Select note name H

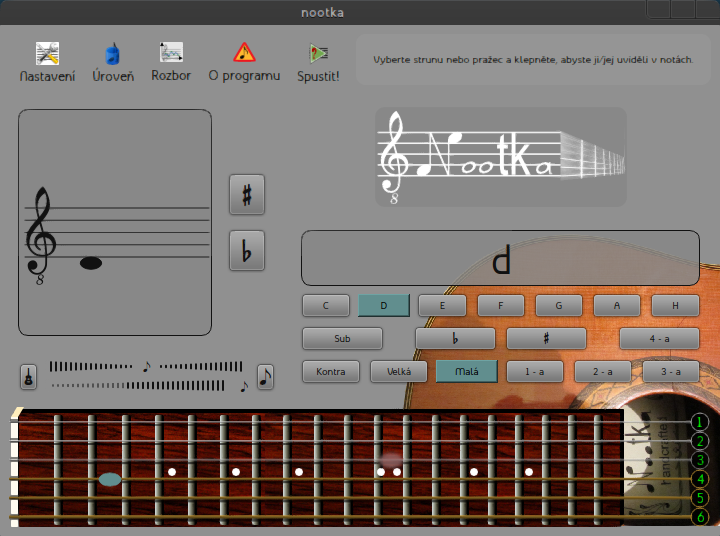[675, 305]
